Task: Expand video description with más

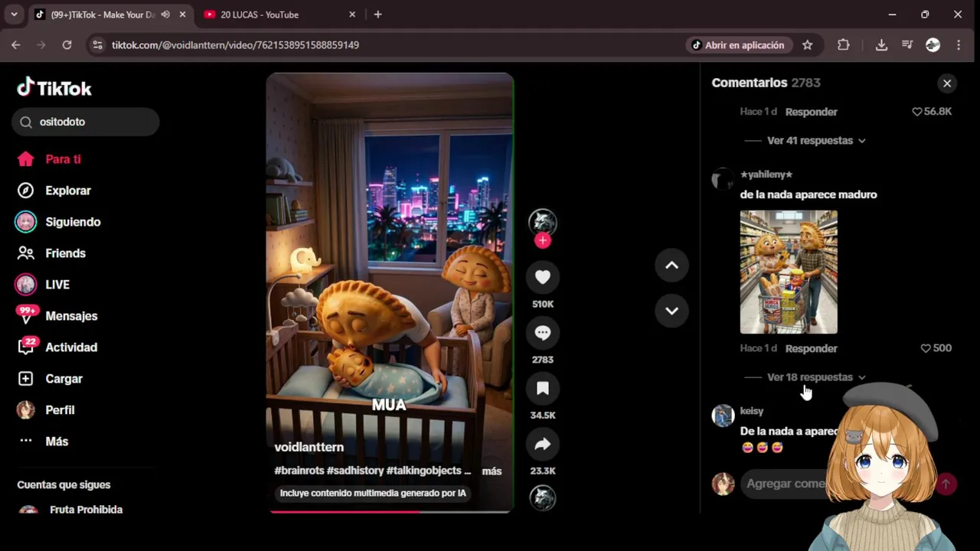Action: pyautogui.click(x=492, y=471)
